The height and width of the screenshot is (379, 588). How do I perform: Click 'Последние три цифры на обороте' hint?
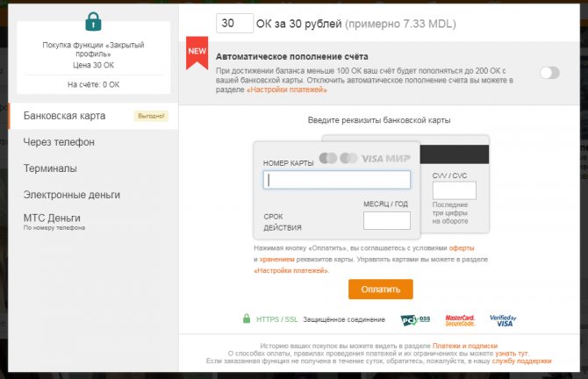tap(450, 213)
